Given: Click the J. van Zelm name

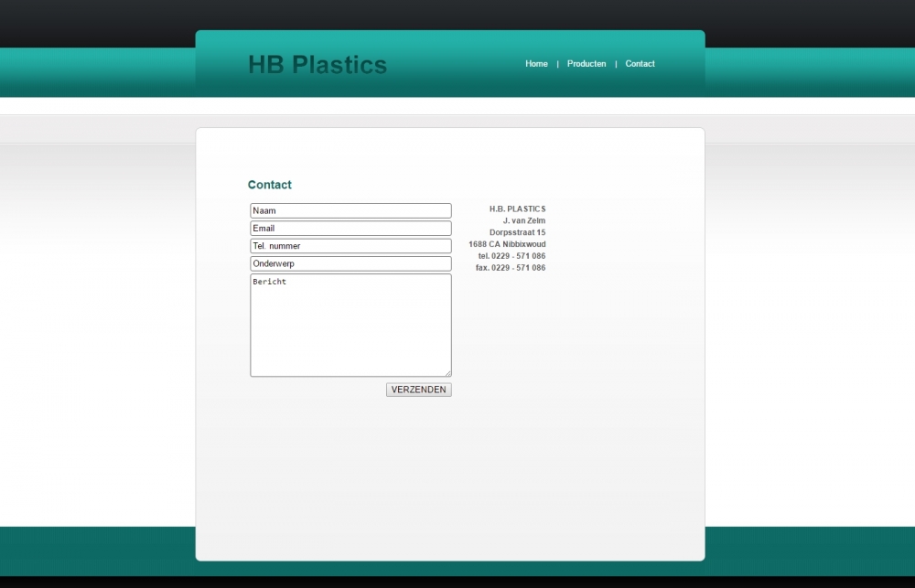Looking at the screenshot, I should point(524,220).
